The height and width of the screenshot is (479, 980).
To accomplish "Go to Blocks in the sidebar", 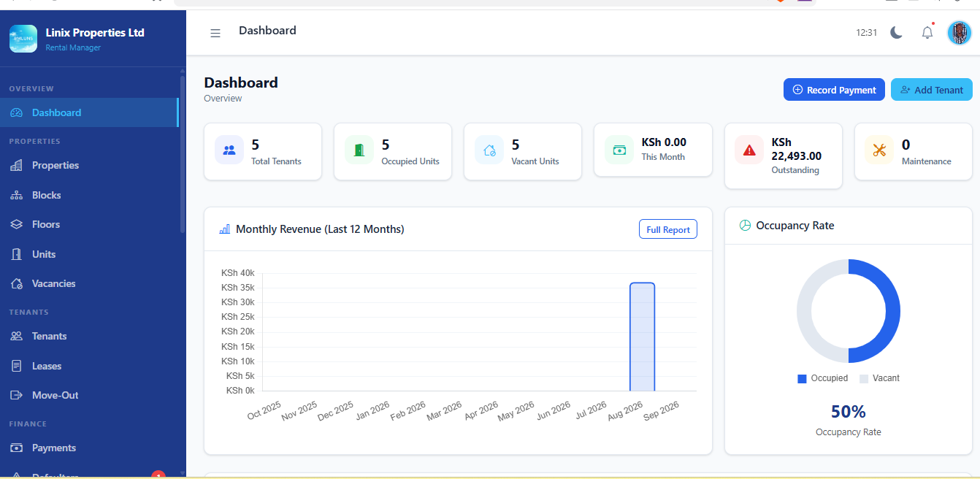I will tap(89, 195).
